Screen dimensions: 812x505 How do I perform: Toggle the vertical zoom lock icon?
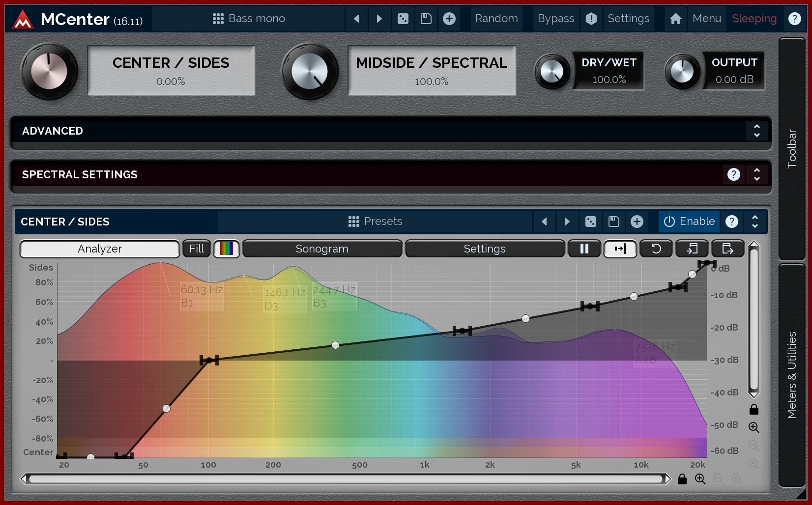(x=754, y=409)
